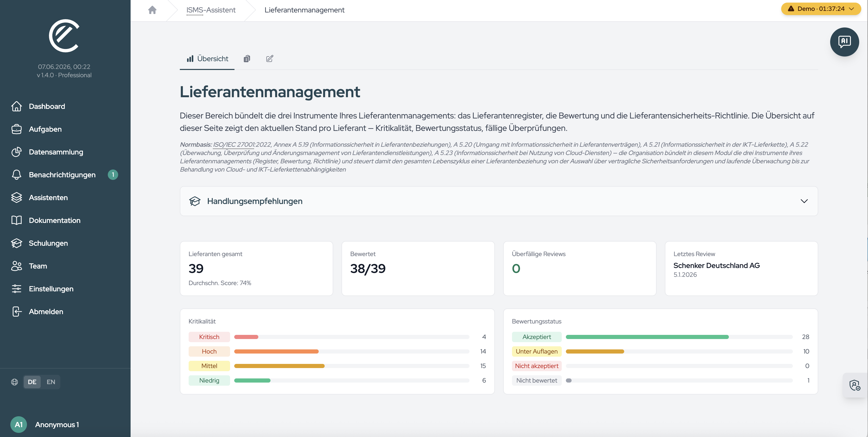The width and height of the screenshot is (868, 437).
Task: Click the home breadcrumb icon
Action: pyautogui.click(x=152, y=10)
